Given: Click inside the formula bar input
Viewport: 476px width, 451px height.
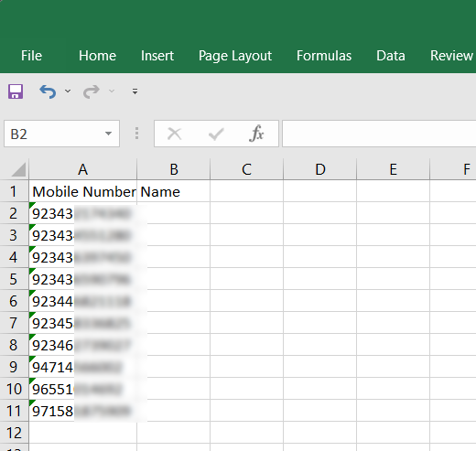Looking at the screenshot, I should click(379, 134).
